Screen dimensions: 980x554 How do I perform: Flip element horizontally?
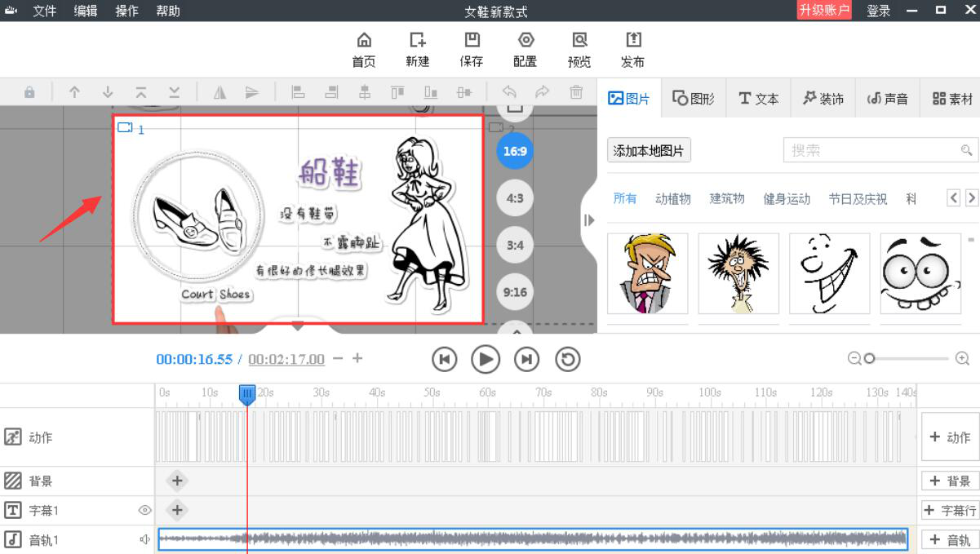(x=220, y=93)
